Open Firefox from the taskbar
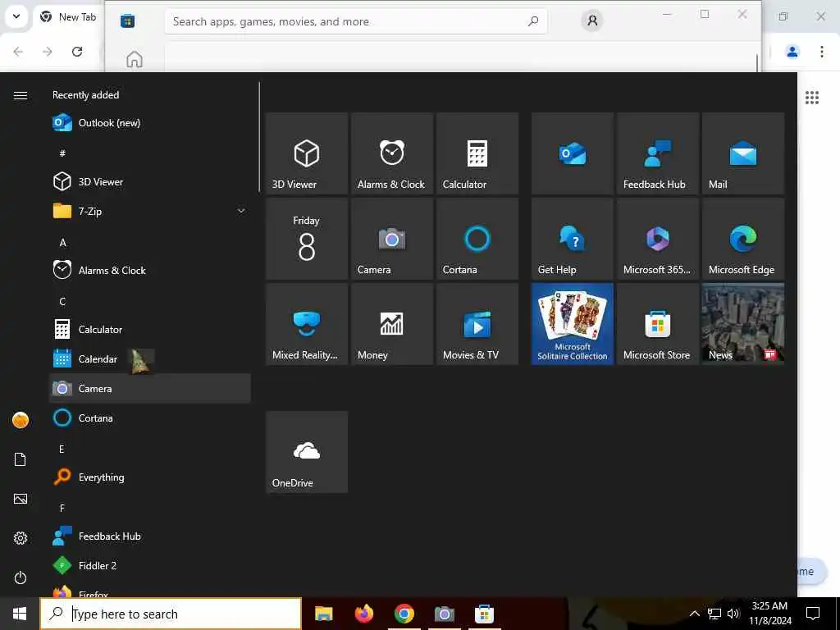 (x=363, y=614)
